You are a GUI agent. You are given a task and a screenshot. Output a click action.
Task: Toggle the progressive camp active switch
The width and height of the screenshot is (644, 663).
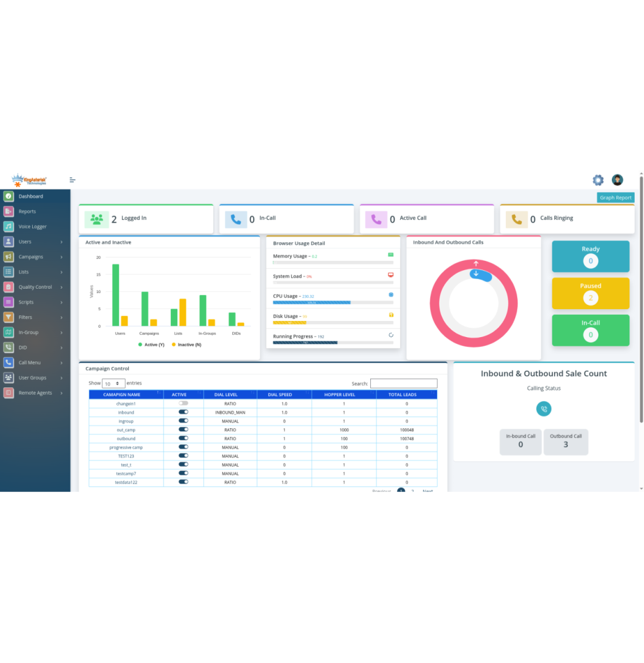point(183,447)
